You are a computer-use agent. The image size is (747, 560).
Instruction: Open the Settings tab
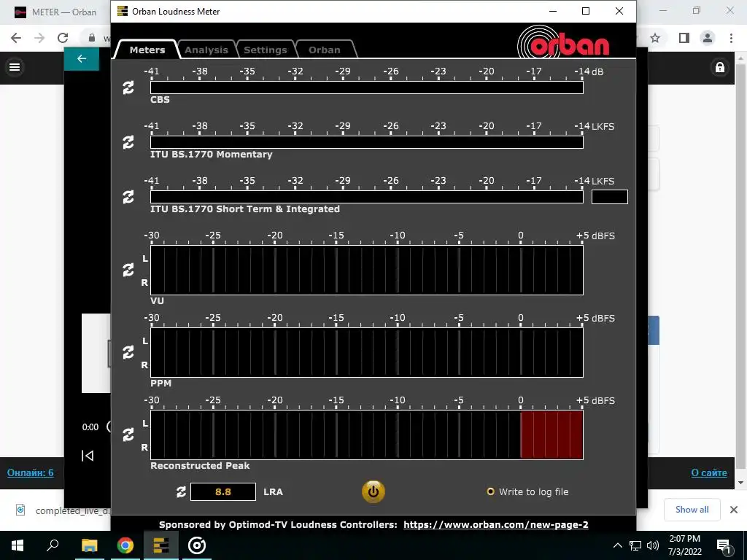click(x=266, y=50)
